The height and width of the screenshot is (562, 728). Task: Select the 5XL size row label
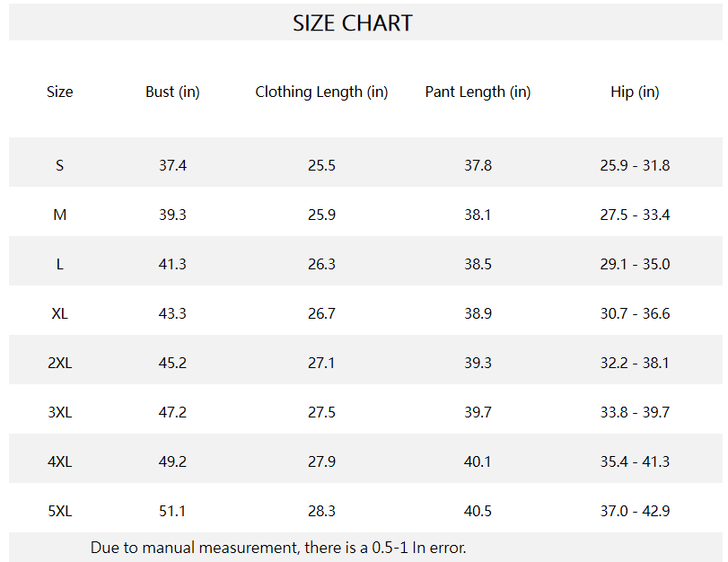coord(60,511)
